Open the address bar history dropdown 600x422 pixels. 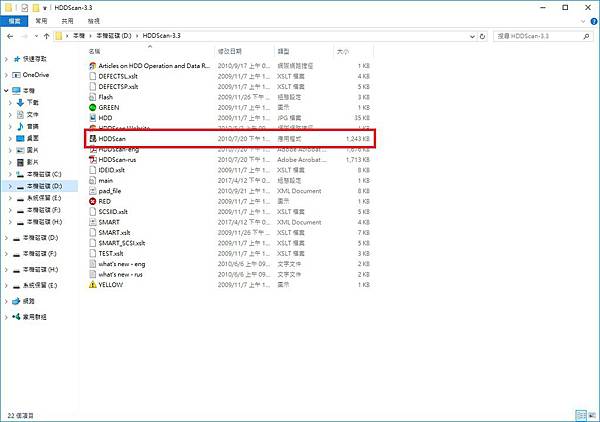(x=472, y=36)
